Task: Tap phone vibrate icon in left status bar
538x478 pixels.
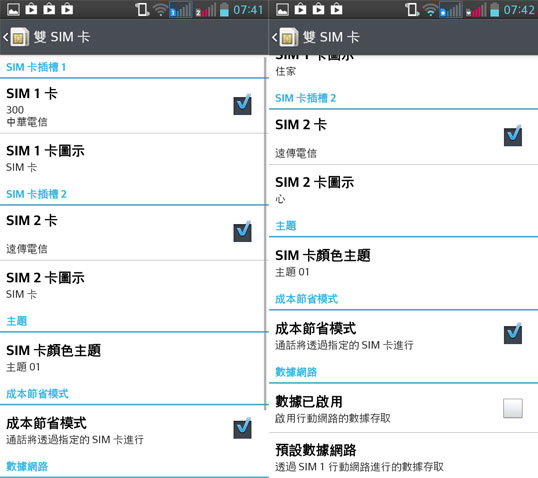Action: [x=141, y=10]
